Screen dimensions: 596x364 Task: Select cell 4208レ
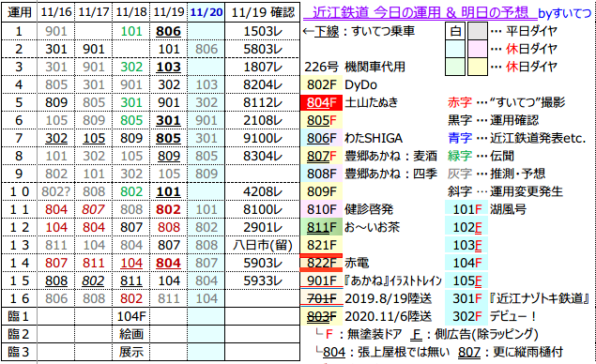263,191
